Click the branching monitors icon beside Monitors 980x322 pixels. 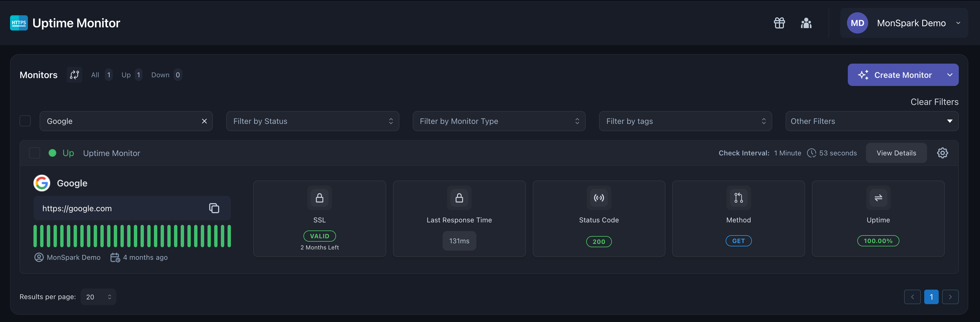(74, 75)
